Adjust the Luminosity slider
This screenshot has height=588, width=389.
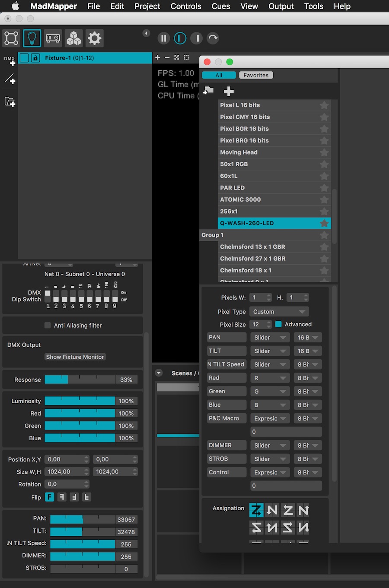pos(80,401)
